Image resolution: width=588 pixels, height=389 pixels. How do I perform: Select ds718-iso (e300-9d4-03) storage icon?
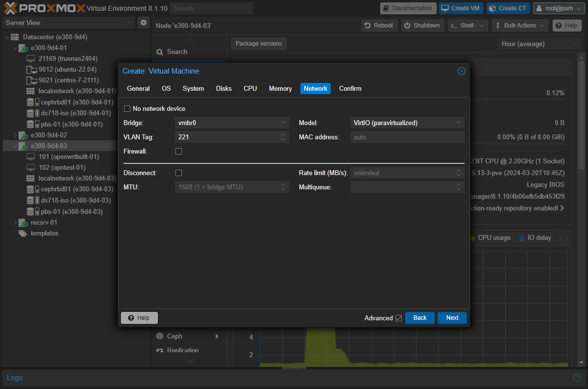(x=33, y=200)
